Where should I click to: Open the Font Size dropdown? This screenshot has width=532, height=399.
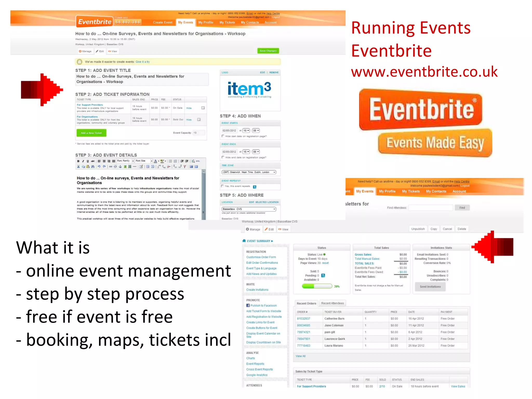coord(144,161)
